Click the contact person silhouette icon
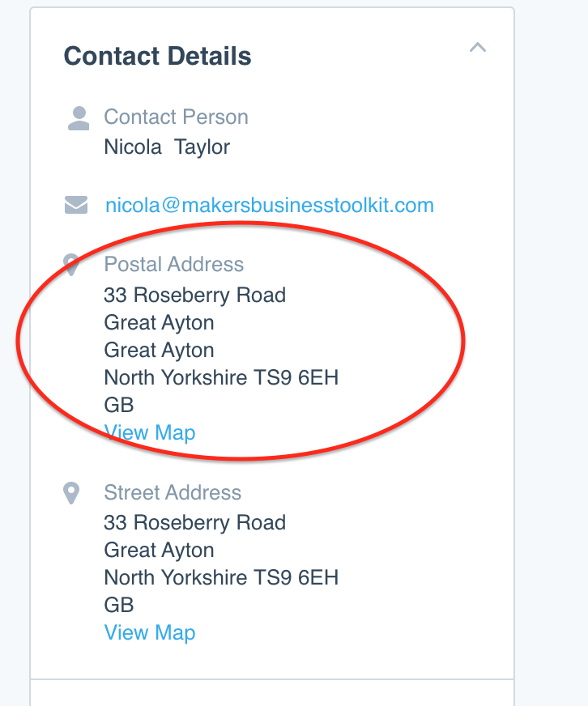This screenshot has height=706, width=588. coord(78,119)
